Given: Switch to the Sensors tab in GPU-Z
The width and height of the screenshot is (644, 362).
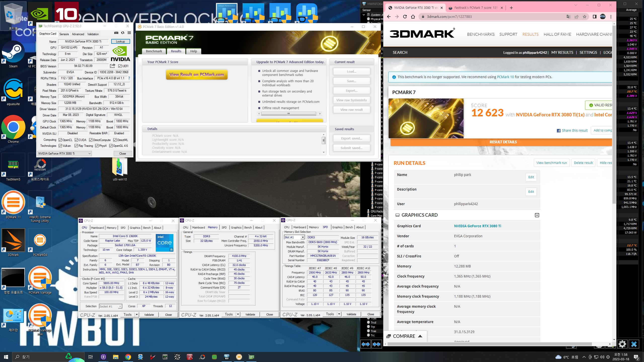Looking at the screenshot, I should [x=64, y=34].
